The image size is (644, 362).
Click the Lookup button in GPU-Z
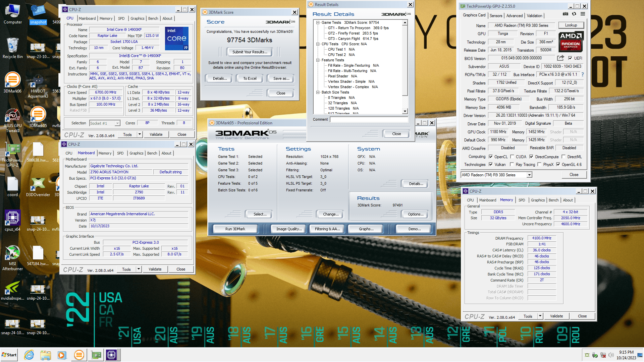[x=571, y=25]
